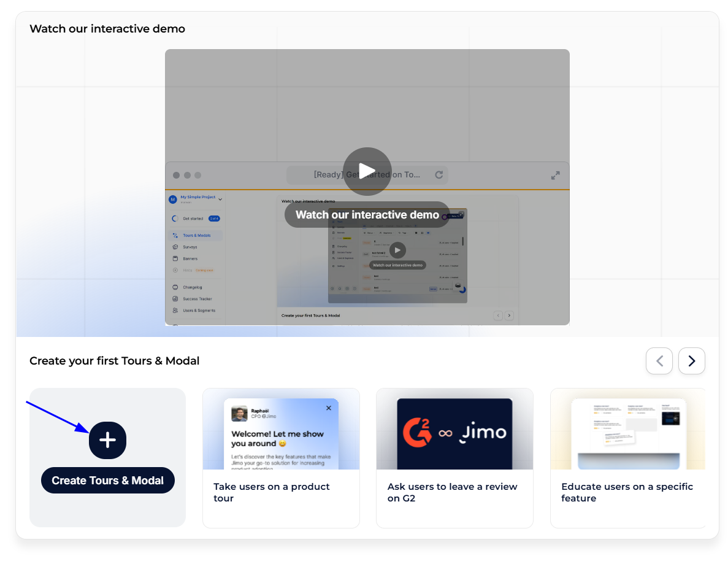Click the Surveys icon in demo sidebar
Viewport: 728px width, 561px height.
(175, 247)
